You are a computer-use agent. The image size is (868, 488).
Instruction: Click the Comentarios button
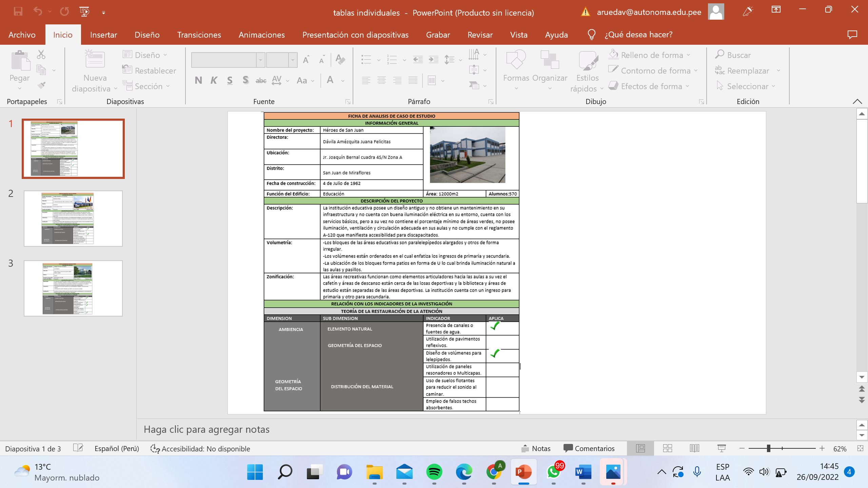589,448
